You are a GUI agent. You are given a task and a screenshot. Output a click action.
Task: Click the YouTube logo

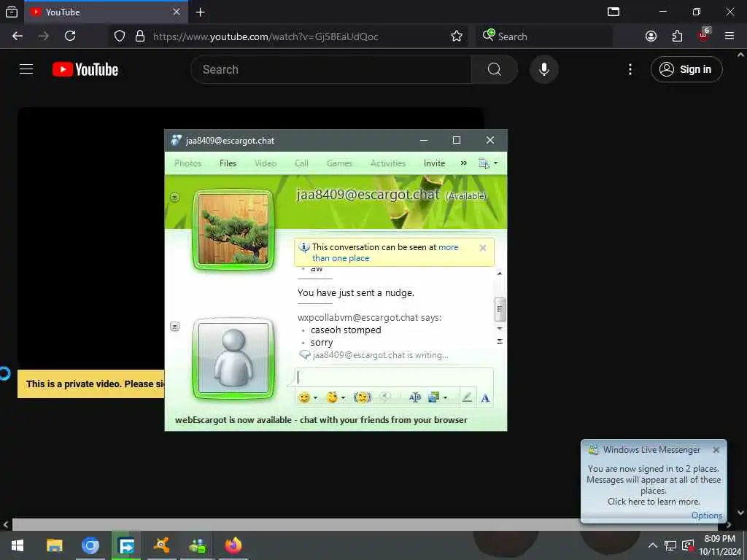pos(85,69)
